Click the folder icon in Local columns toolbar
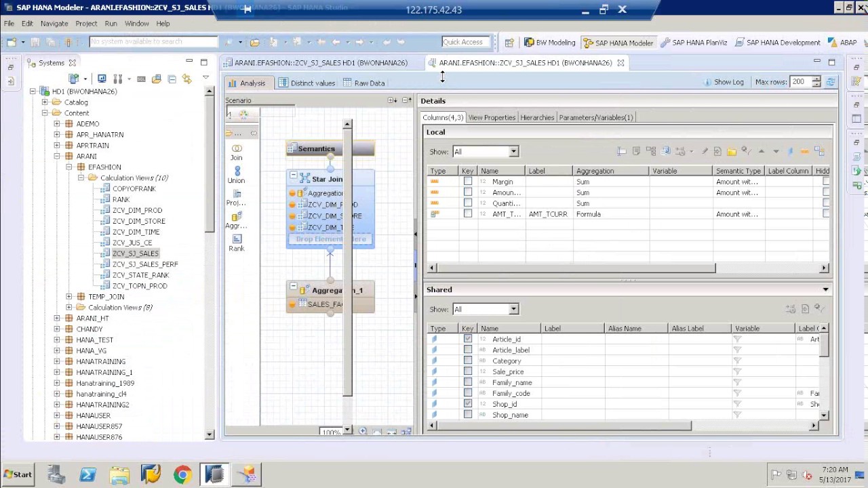This screenshot has height=488, width=868. tap(732, 151)
